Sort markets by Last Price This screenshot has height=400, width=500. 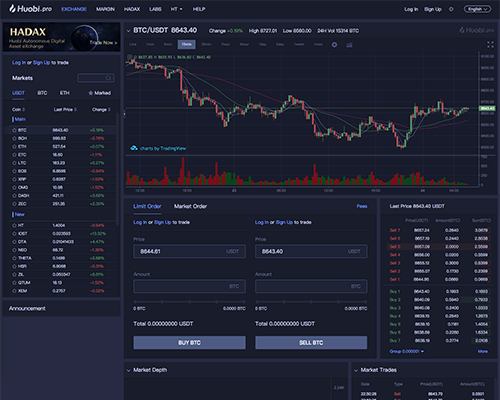(x=65, y=109)
